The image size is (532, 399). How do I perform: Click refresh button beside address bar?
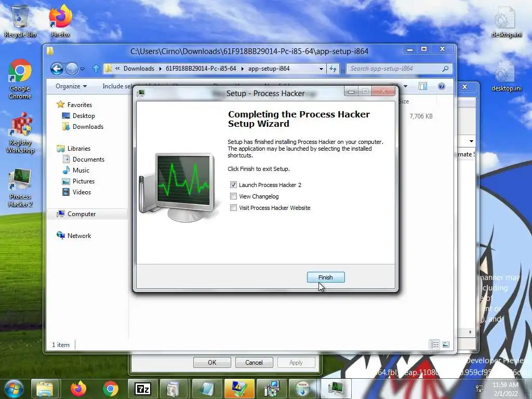[333, 69]
